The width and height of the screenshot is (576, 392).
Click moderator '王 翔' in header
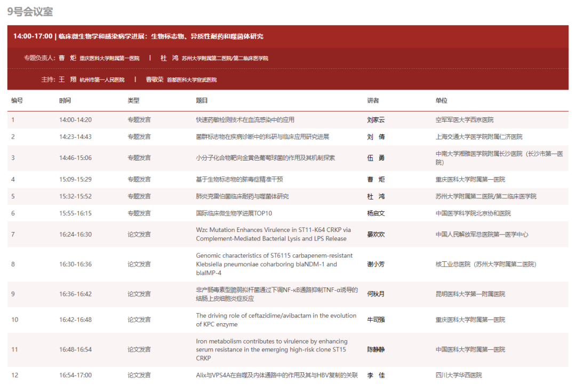pos(68,79)
